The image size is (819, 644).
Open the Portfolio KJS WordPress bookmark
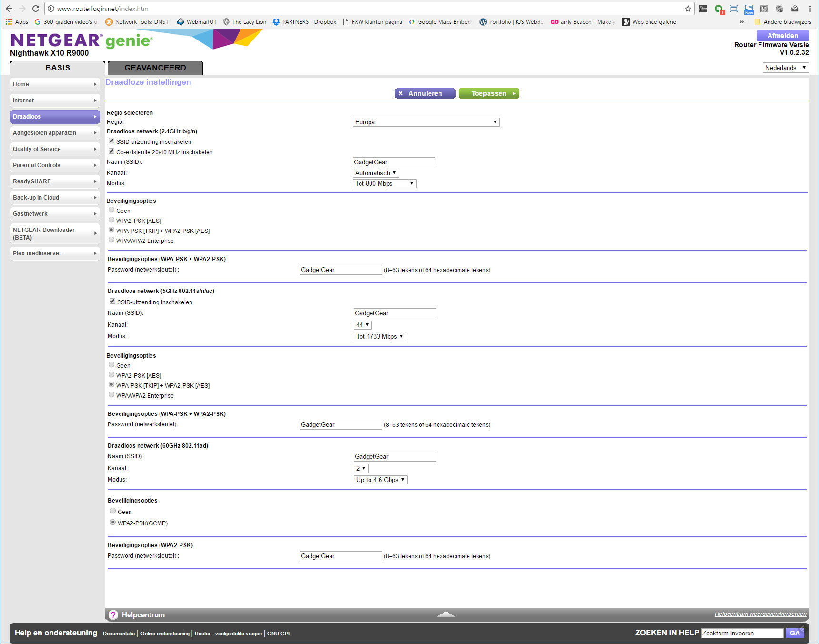click(x=511, y=22)
